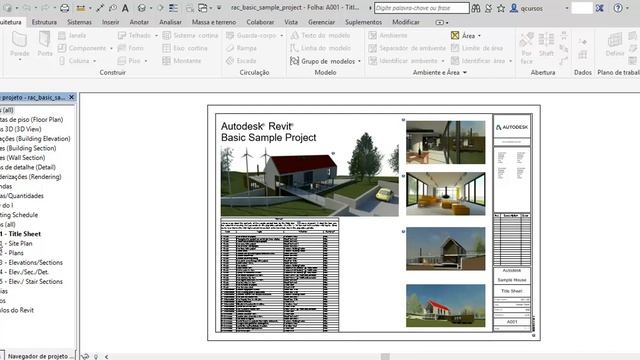Image resolution: width=640 pixels, height=360 pixels.
Task: Click the Definir work plane icon
Action: (x=614, y=40)
